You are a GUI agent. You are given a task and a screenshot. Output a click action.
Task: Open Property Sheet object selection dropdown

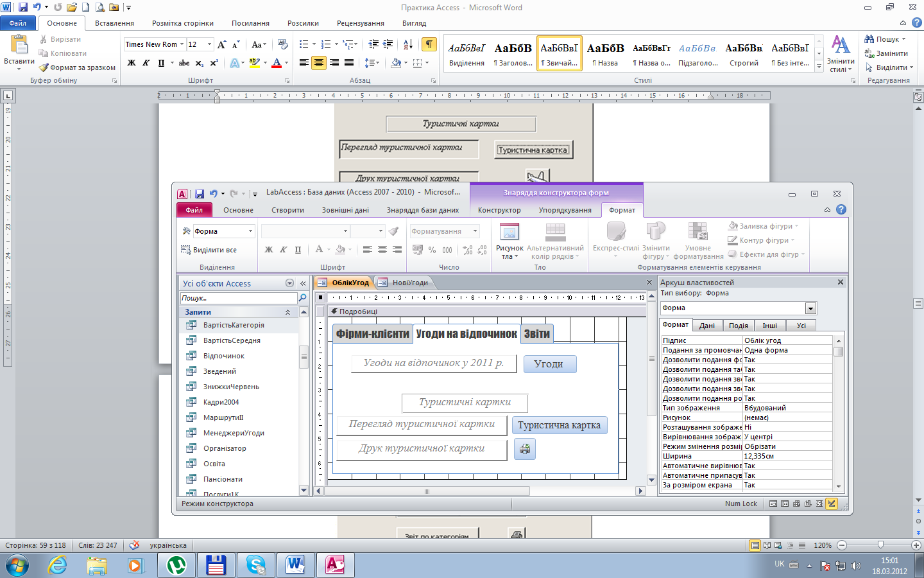[810, 308]
